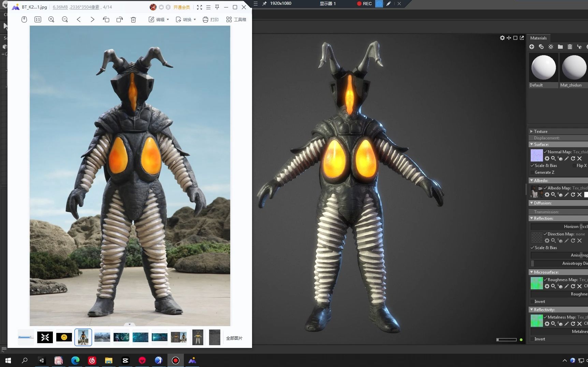This screenshot has height=367, width=588.
Task: Show image at 1:1 actual size
Action: tap(38, 19)
